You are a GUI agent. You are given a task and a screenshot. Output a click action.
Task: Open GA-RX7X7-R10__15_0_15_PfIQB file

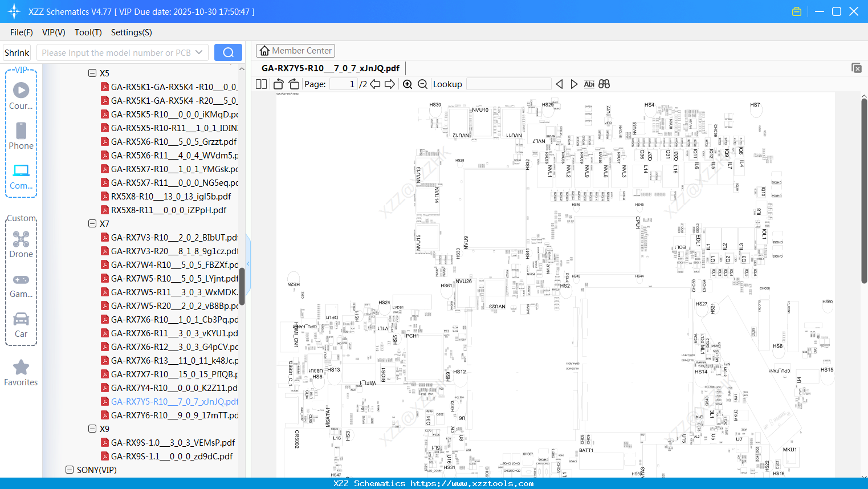tap(169, 374)
